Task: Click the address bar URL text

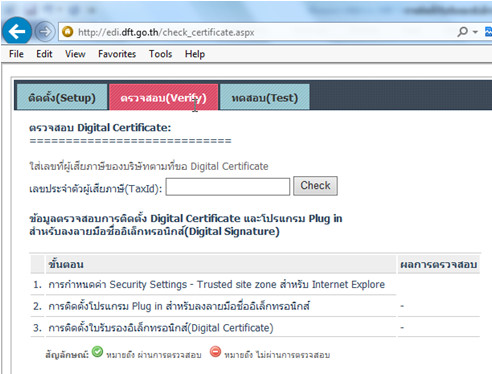Action: click(x=166, y=32)
